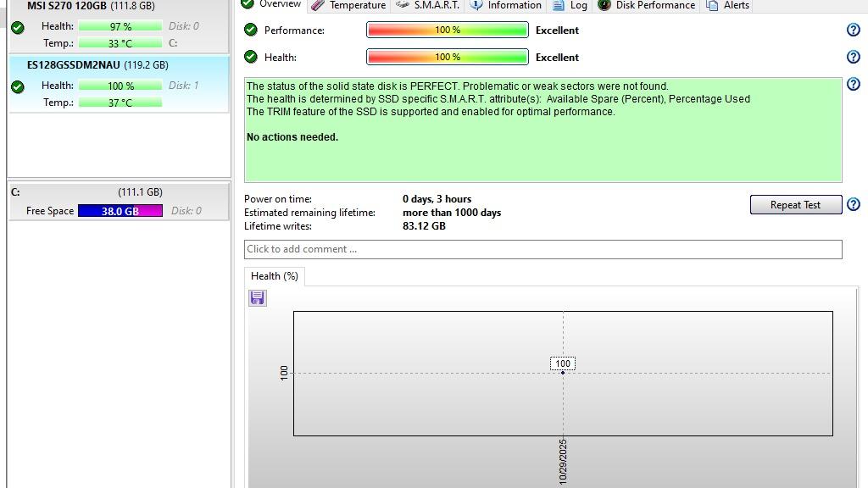The width and height of the screenshot is (868, 488).
Task: Click the ES128GSSDM2NAU disk status check icon
Action: coord(18,86)
